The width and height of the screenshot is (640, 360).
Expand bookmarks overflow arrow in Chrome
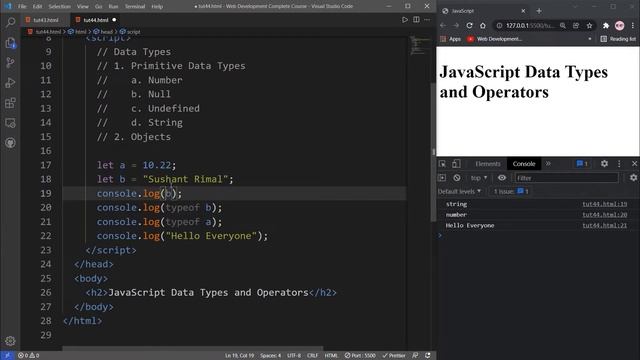click(x=590, y=39)
